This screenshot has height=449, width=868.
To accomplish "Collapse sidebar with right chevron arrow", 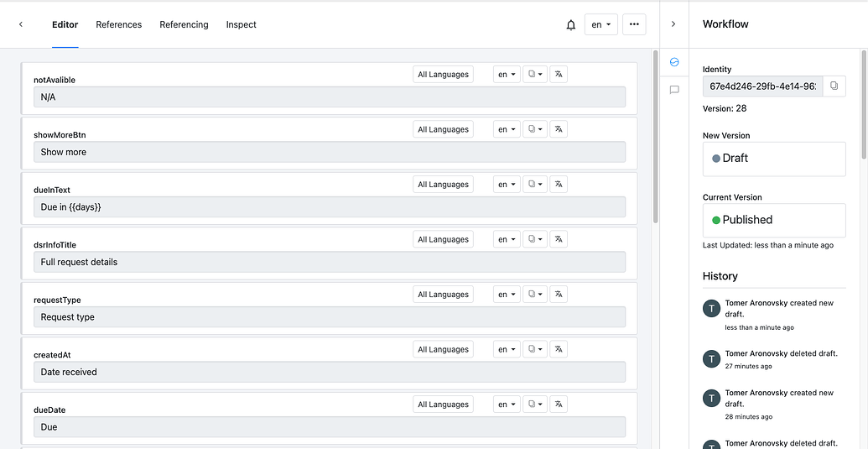I will click(673, 24).
